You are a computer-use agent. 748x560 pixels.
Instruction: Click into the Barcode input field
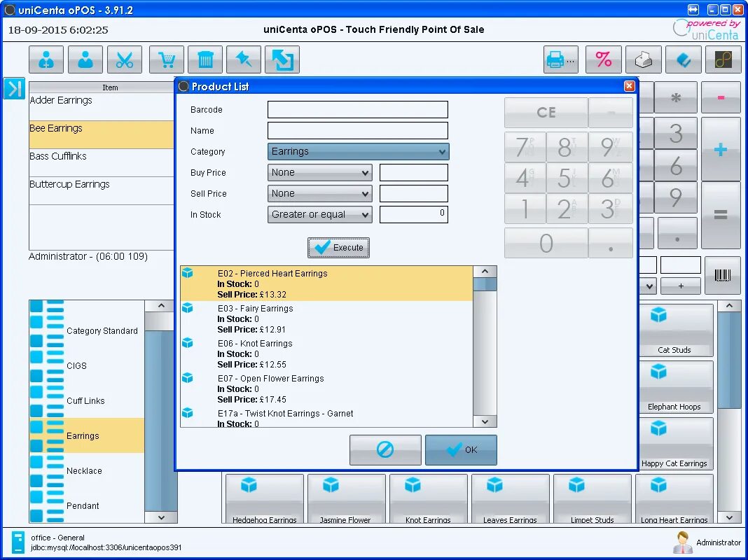[358, 110]
